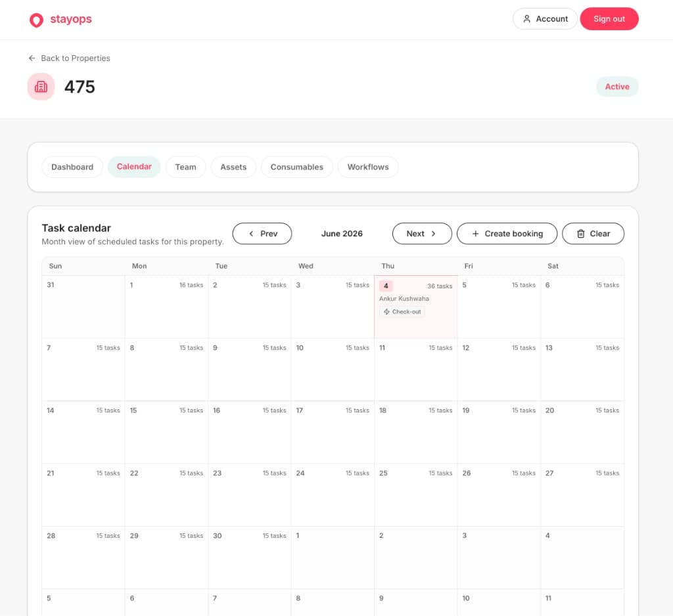Open the Account page

click(x=545, y=19)
